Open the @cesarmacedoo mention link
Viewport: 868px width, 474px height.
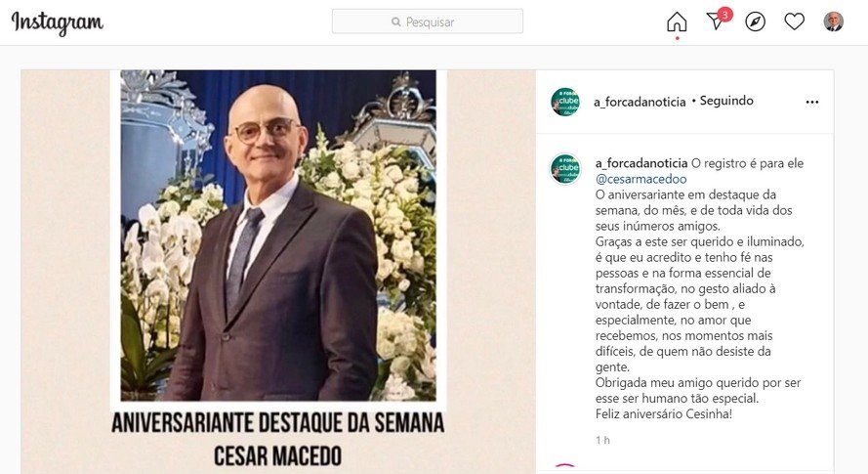pyautogui.click(x=641, y=179)
